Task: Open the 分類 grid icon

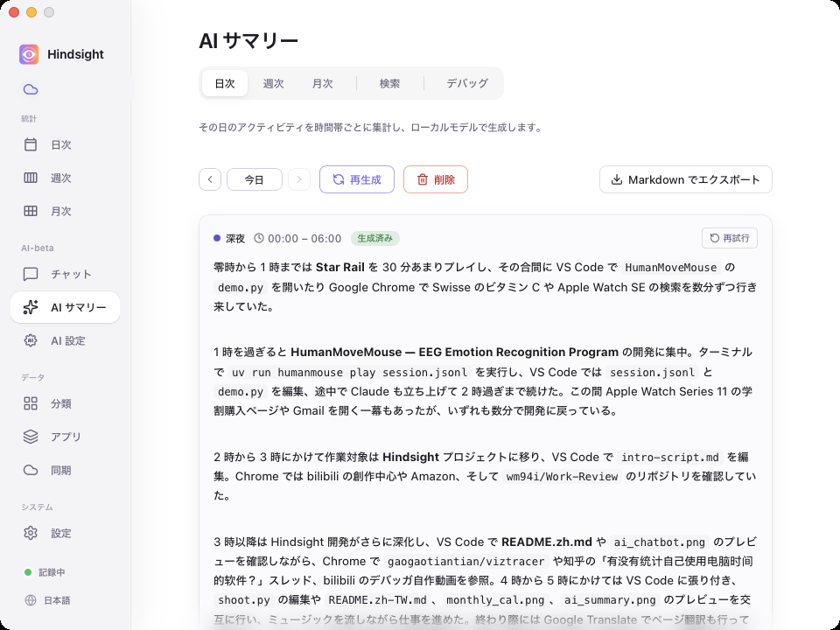Action: pyautogui.click(x=31, y=403)
